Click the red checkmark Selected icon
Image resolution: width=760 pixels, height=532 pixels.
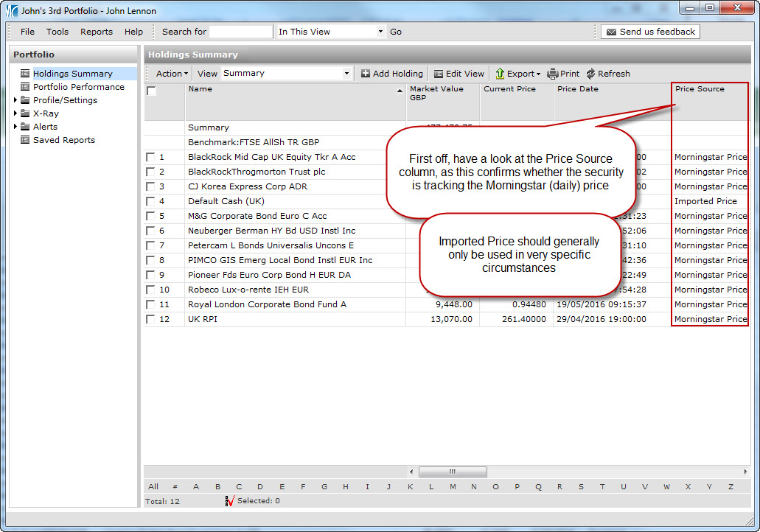(229, 501)
